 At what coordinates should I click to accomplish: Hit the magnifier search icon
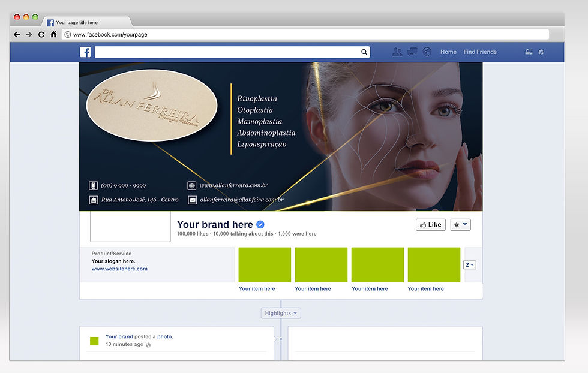(364, 52)
